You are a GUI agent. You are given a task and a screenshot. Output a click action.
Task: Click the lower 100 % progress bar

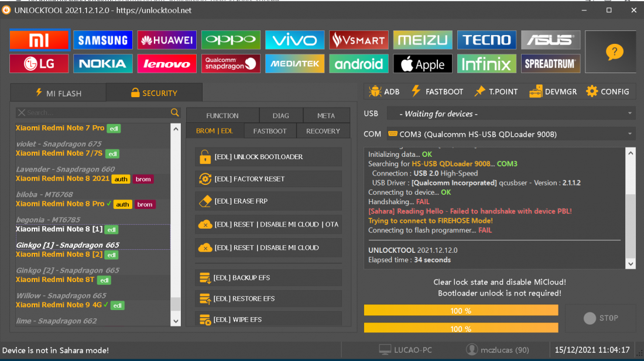point(461,328)
